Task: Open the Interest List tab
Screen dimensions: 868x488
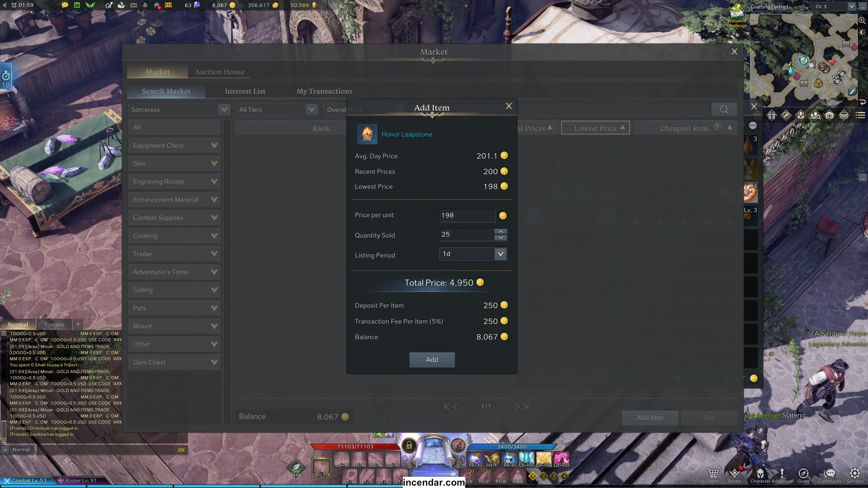Action: coord(245,91)
